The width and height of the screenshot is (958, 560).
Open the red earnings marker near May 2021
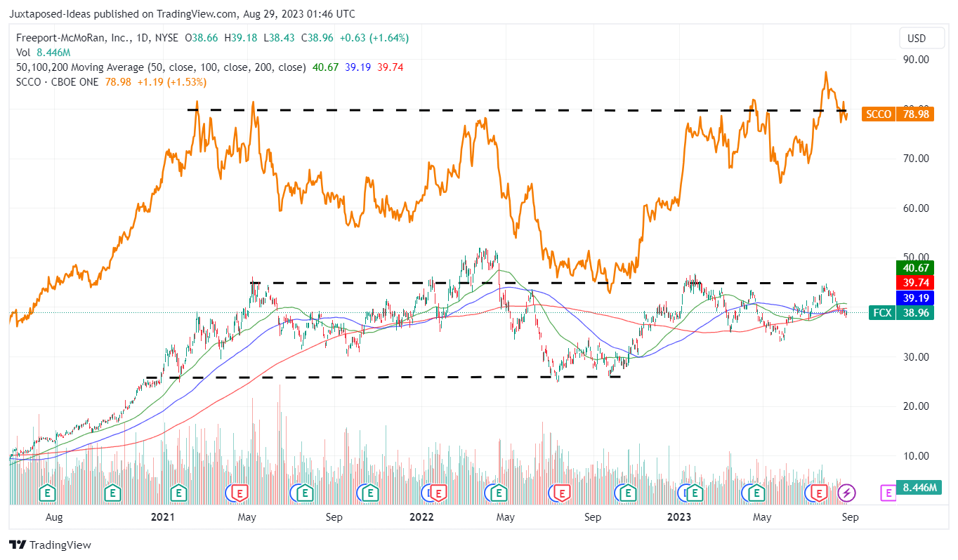point(240,493)
